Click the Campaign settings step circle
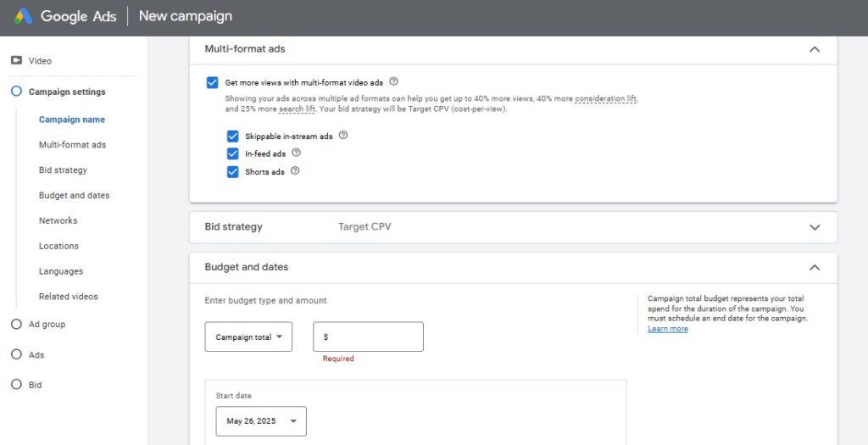The width and height of the screenshot is (868, 445). click(x=17, y=92)
